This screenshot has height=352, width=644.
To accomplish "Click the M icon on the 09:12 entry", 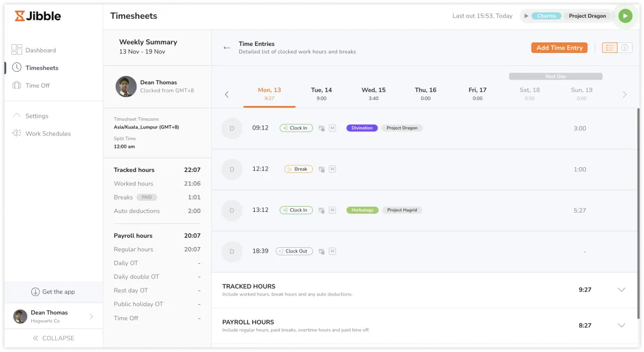I will tap(332, 128).
